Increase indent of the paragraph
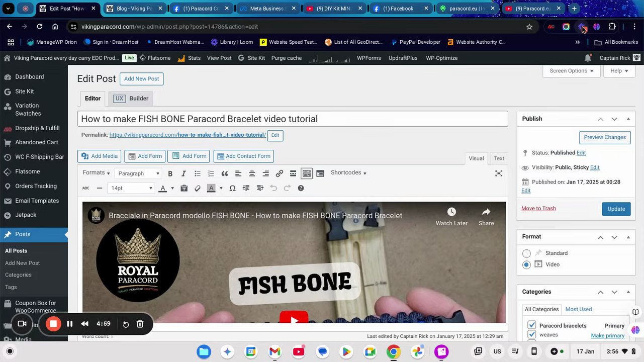This screenshot has width=644, height=362. click(x=260, y=188)
